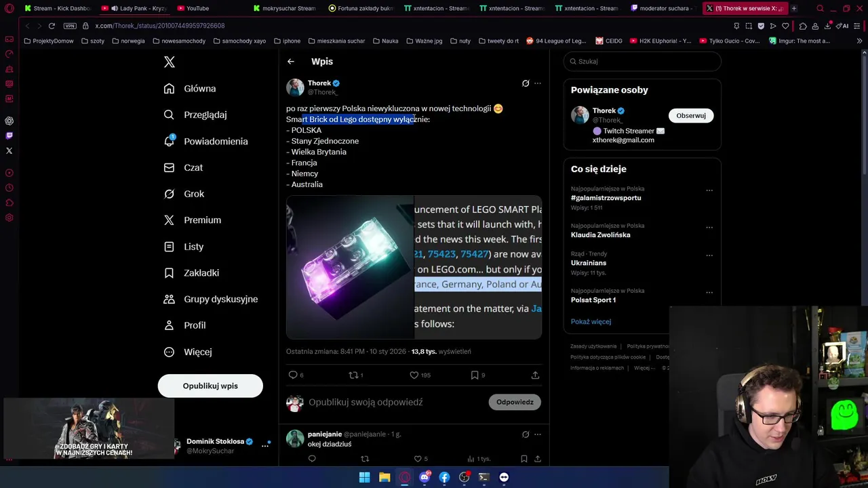Open the Twitch sidebar panel
The width and height of the screenshot is (868, 488).
pyautogui.click(x=9, y=136)
